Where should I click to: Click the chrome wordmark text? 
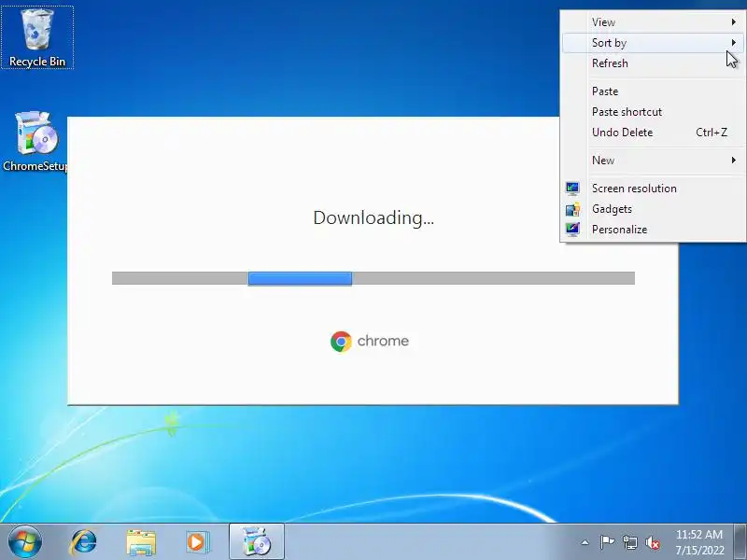(383, 341)
